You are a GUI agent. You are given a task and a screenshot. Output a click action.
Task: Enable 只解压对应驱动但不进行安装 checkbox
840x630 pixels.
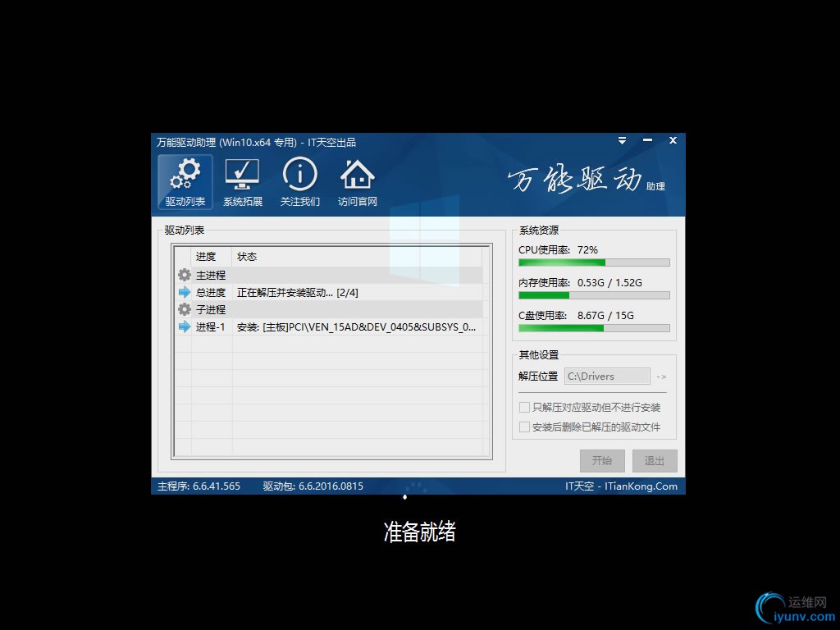524,408
